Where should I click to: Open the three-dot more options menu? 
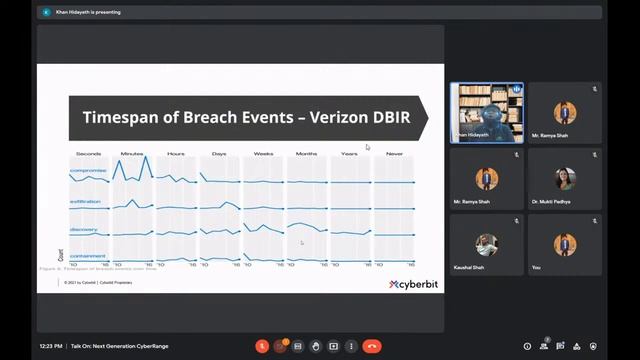[x=351, y=346]
